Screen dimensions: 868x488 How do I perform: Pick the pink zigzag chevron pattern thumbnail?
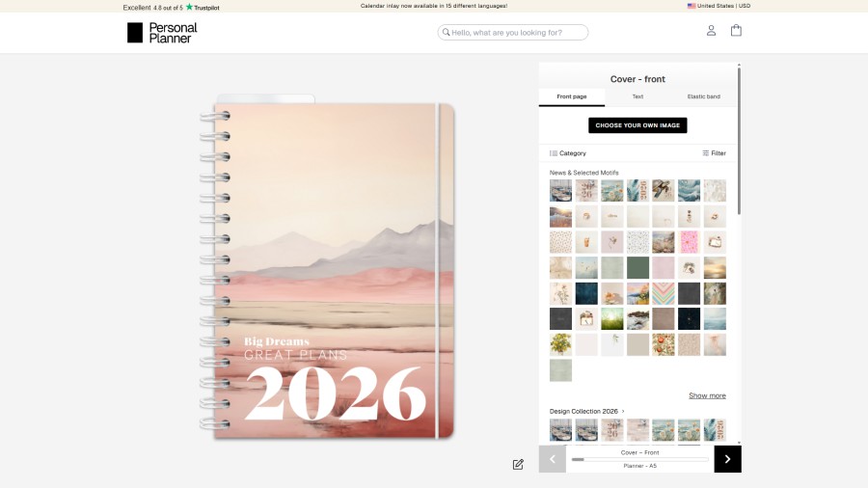click(x=664, y=293)
